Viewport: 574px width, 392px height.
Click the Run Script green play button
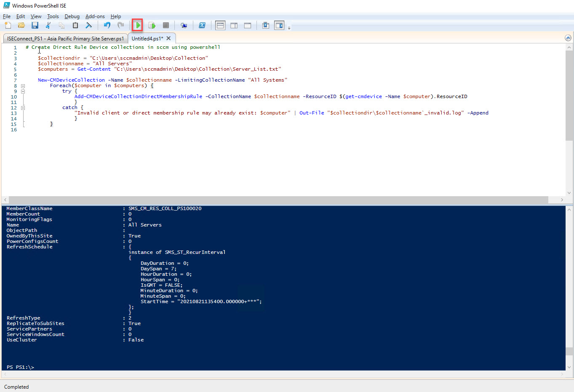[x=137, y=26]
